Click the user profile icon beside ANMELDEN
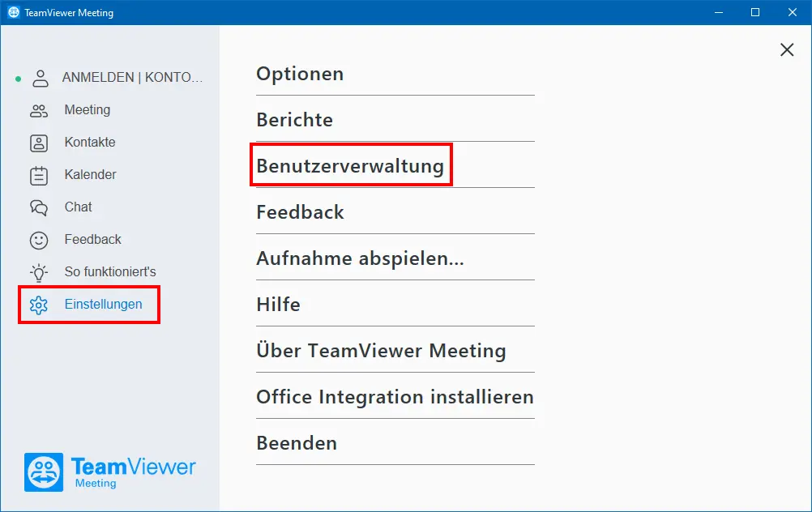Screen dimensions: 812x512 pyautogui.click(x=41, y=78)
